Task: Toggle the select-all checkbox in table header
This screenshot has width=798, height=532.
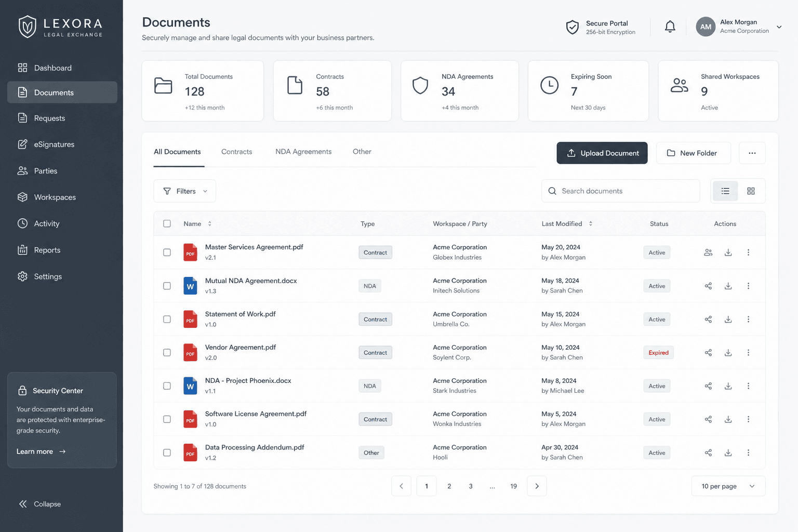Action: [x=167, y=223]
